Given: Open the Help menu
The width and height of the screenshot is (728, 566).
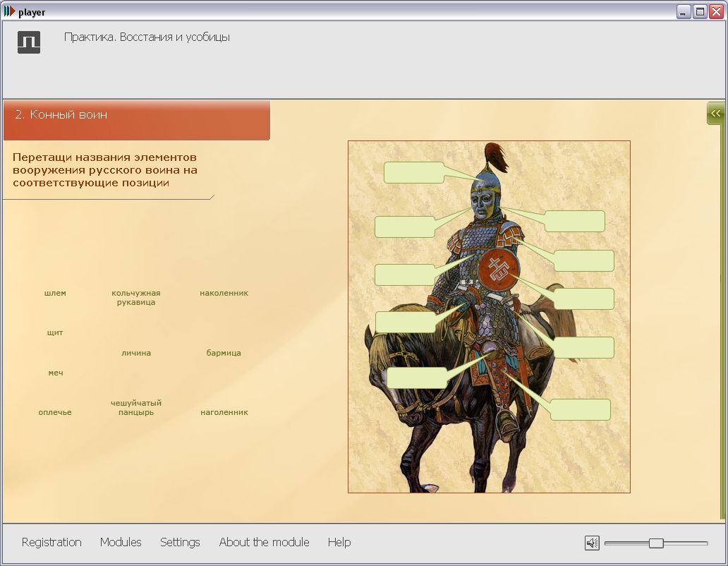Looking at the screenshot, I should [339, 542].
